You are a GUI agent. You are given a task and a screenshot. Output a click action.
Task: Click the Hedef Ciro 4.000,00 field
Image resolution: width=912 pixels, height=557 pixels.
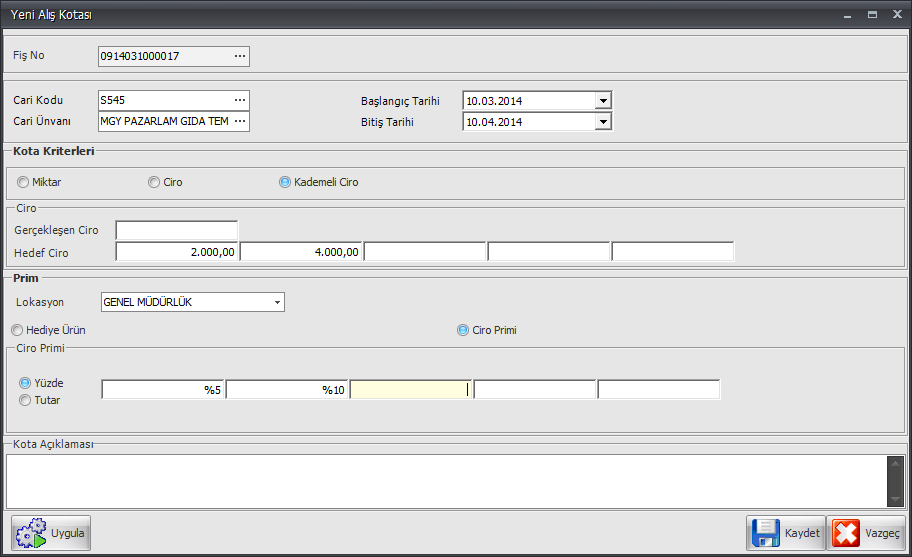(x=301, y=252)
